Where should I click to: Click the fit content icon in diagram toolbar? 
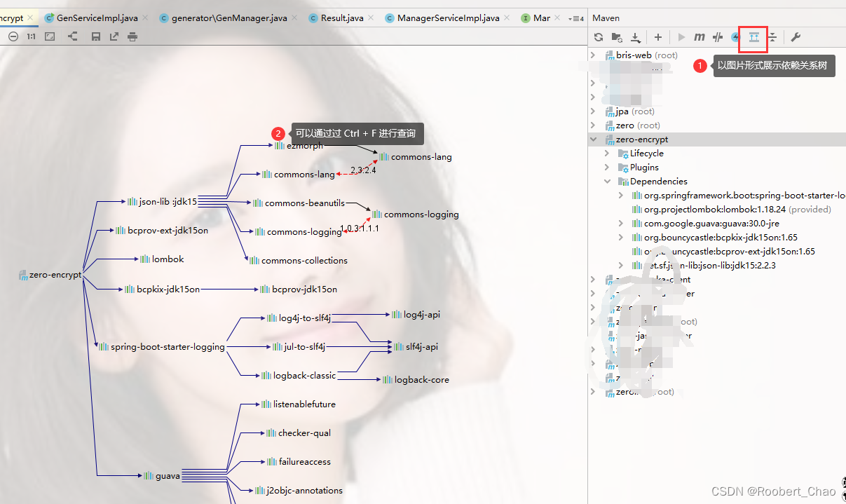[50, 36]
